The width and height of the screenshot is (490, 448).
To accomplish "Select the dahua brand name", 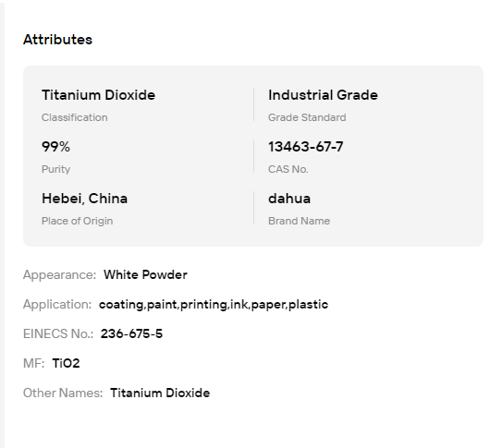I will click(289, 199).
